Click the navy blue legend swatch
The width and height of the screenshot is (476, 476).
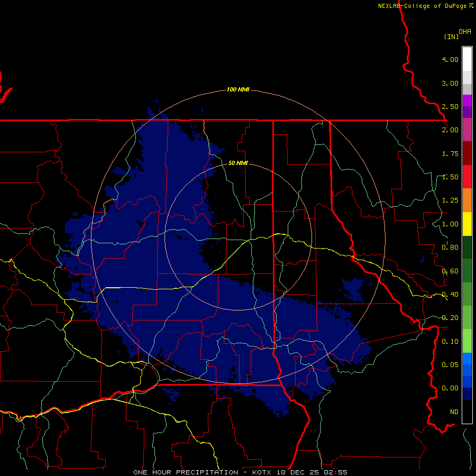467,393
